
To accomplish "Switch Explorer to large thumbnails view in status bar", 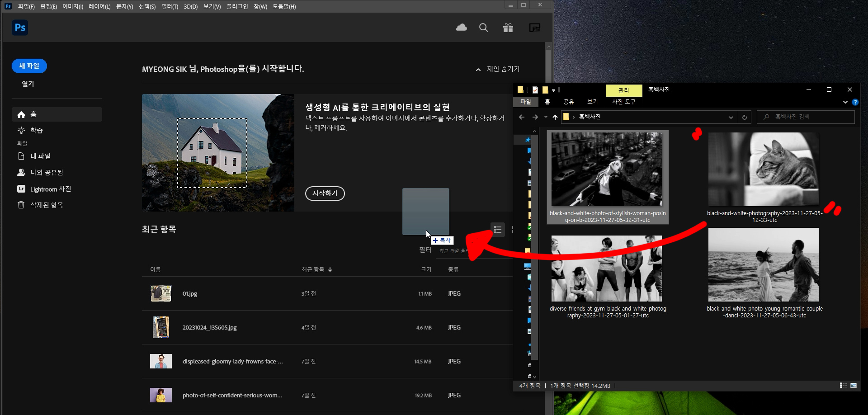I will tap(854, 386).
